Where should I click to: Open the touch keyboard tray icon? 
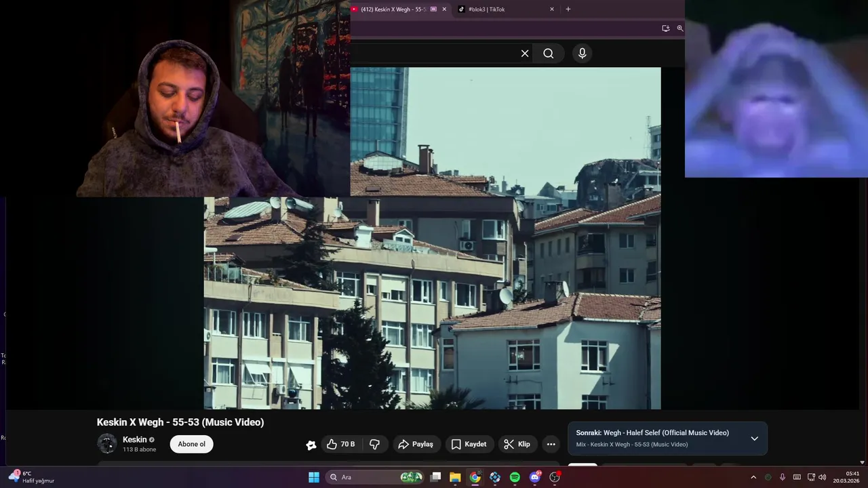[x=797, y=477]
